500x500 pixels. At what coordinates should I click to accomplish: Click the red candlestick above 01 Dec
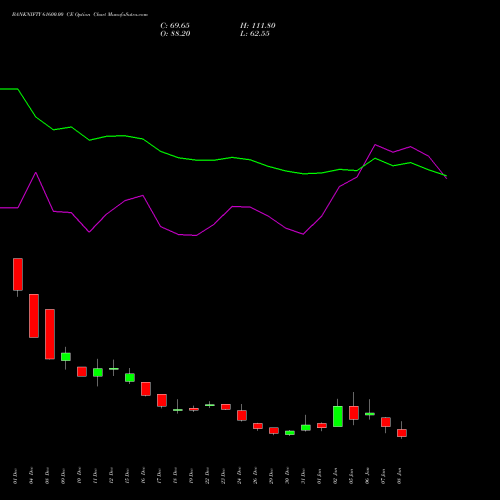point(18,274)
